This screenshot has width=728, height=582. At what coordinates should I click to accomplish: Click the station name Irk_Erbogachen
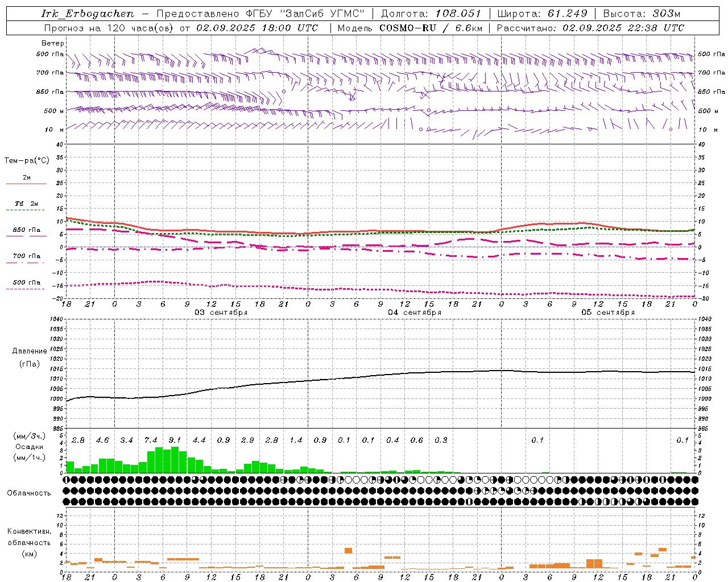click(x=88, y=14)
